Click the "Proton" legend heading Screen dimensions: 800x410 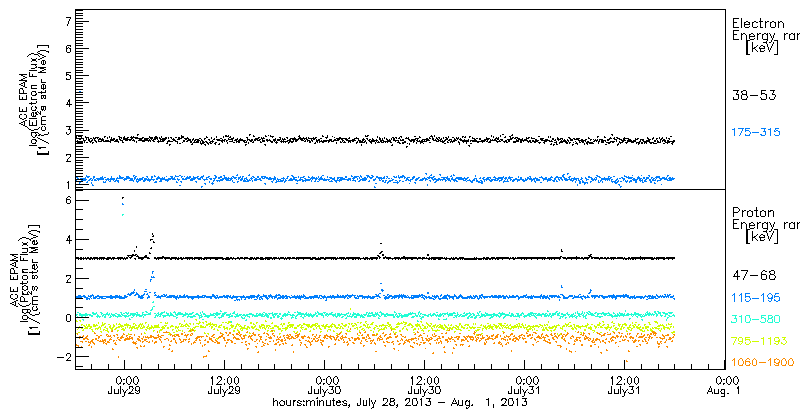coord(754,212)
